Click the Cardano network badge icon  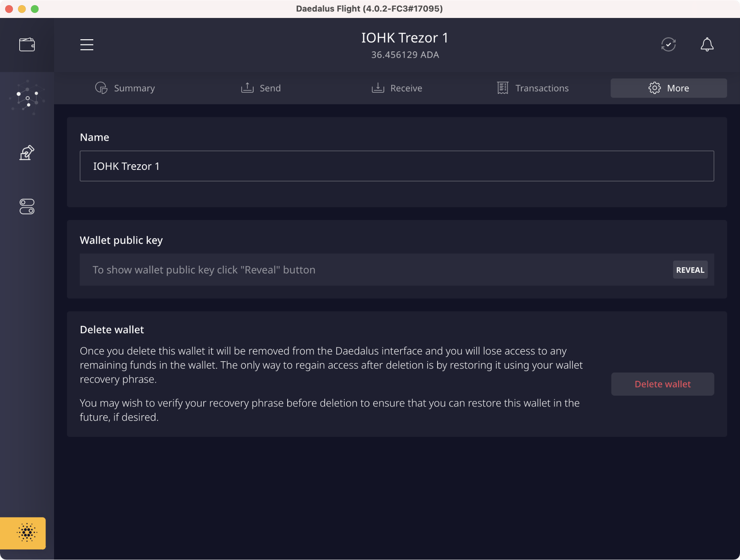[x=23, y=533]
